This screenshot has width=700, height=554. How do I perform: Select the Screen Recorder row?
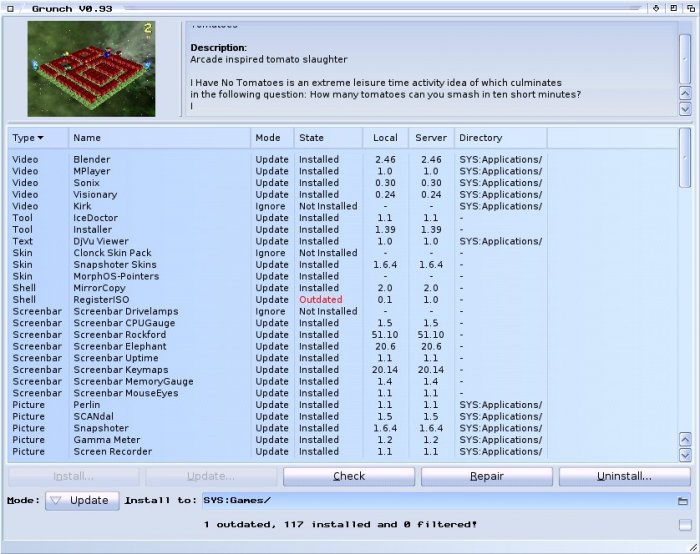pyautogui.click(x=343, y=451)
